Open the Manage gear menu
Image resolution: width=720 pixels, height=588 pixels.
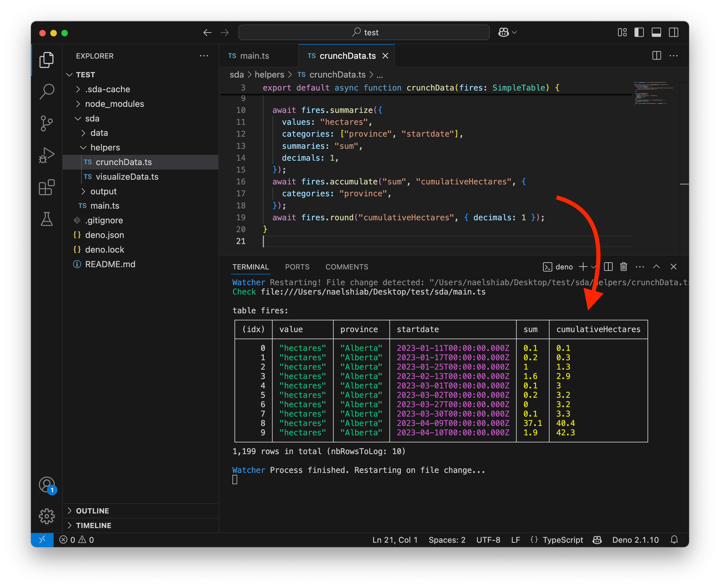tap(47, 516)
